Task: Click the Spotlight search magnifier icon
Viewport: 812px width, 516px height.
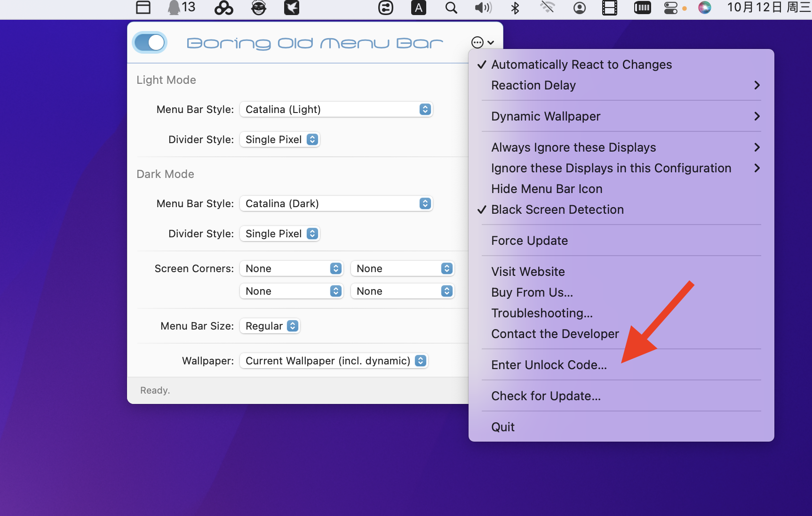Action: tap(451, 8)
